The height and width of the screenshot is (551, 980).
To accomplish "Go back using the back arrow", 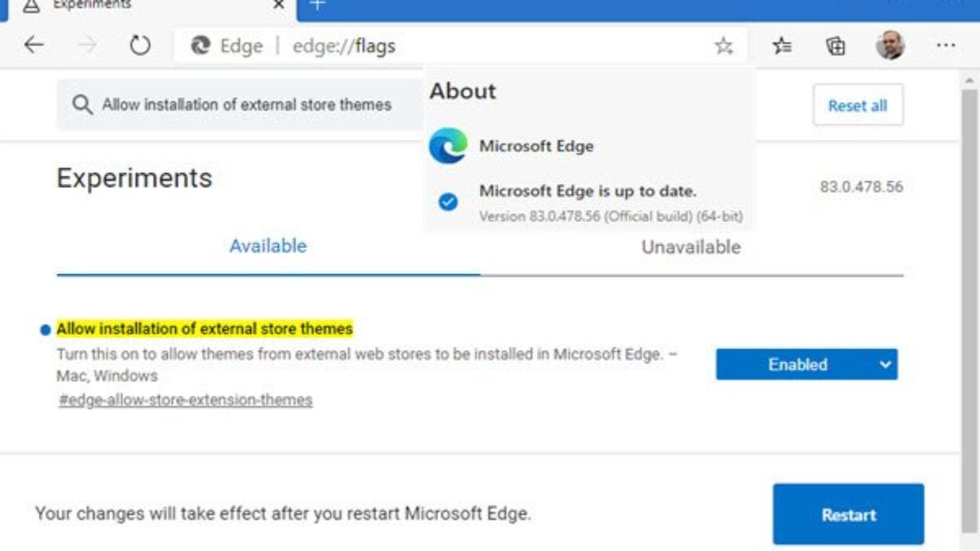I will pos(33,45).
